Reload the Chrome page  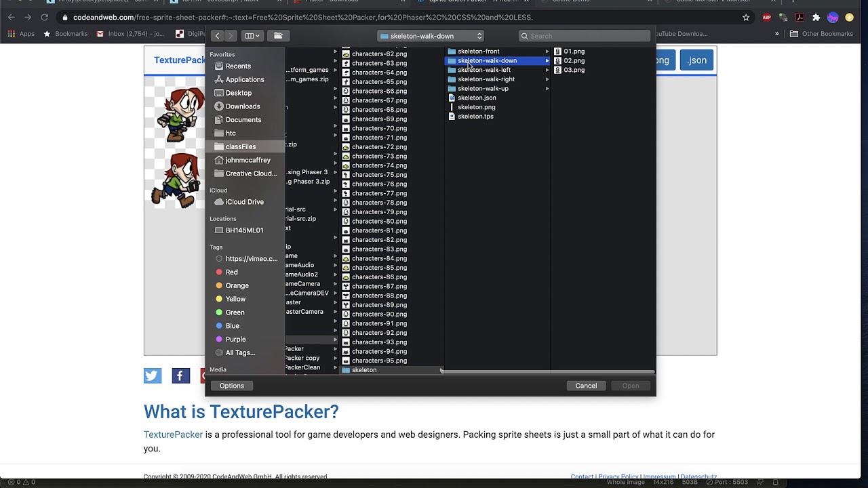pos(45,18)
